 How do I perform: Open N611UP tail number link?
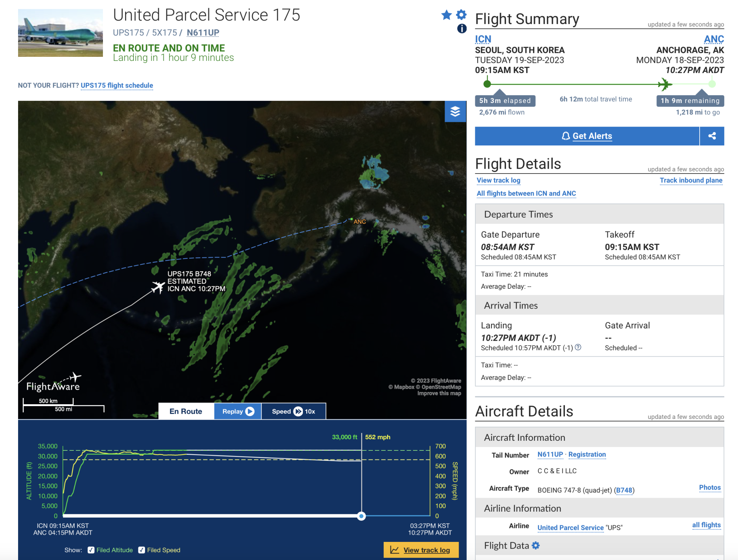click(550, 454)
